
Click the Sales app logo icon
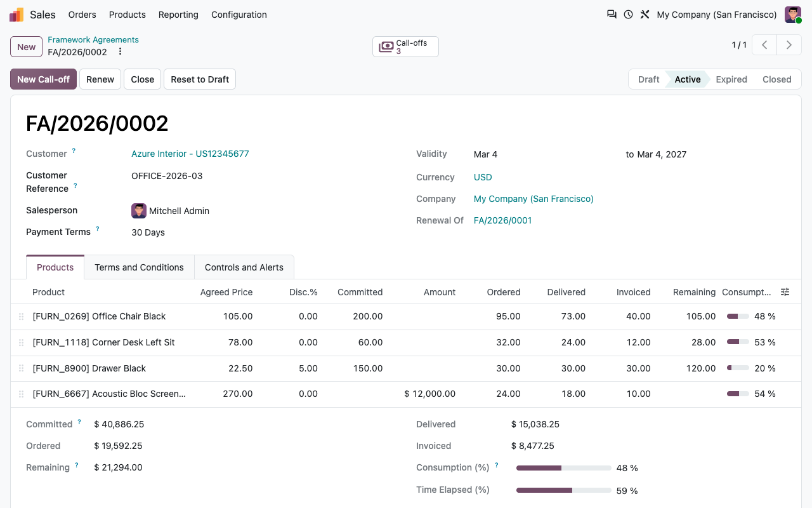click(x=16, y=15)
